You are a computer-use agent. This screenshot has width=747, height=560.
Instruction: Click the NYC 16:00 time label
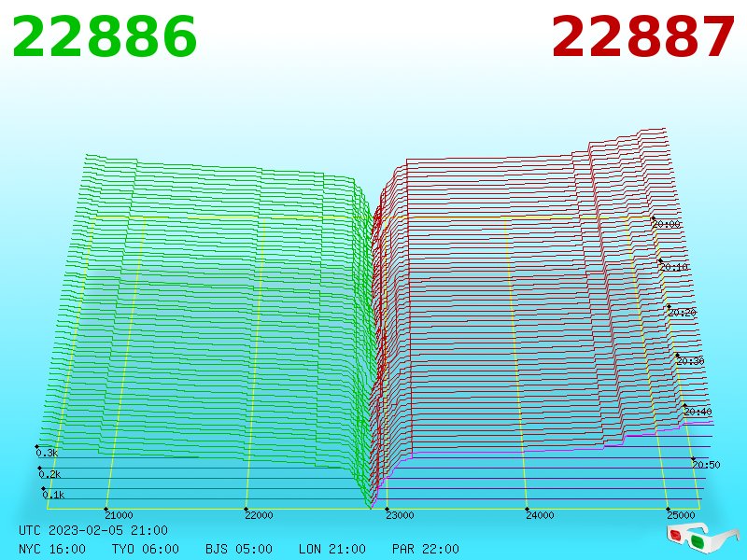(52, 549)
